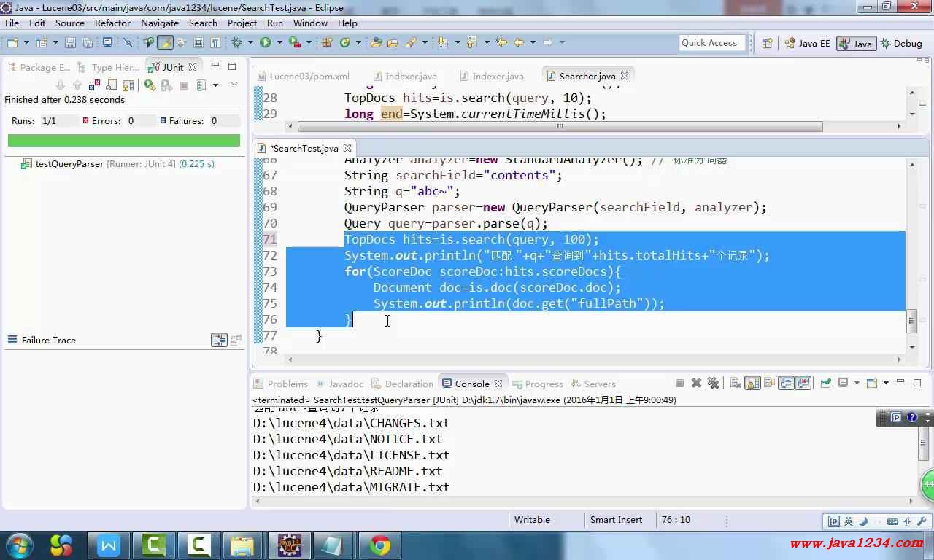Click Clear Console icon

pyautogui.click(x=736, y=383)
